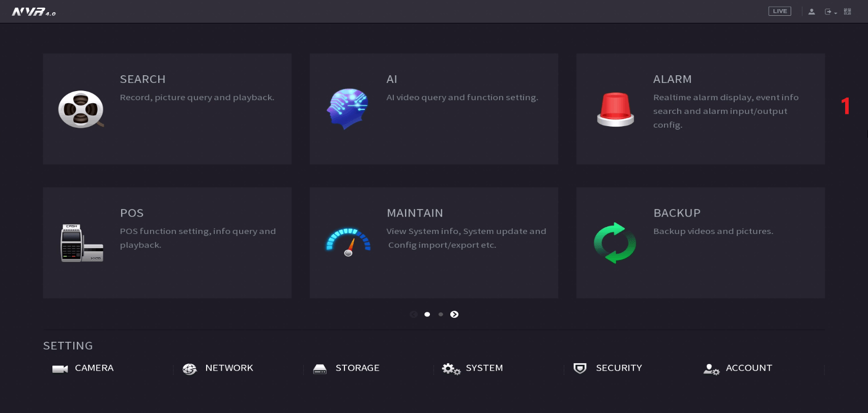
Task: Click the hard drive icon beside STORAGE
Action: [x=320, y=369]
